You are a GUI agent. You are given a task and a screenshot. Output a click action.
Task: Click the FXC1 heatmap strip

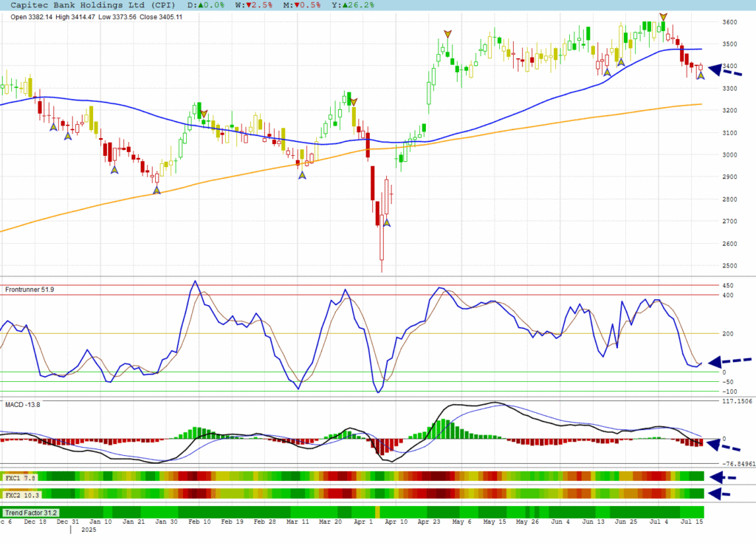352,477
